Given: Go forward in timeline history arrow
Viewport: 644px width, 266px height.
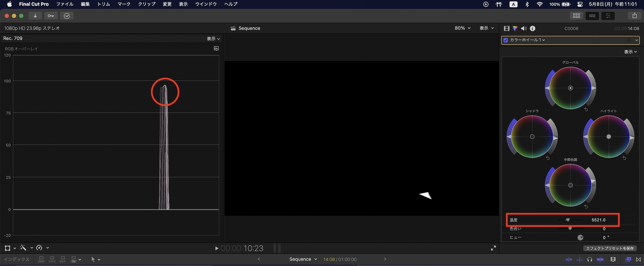Looking at the screenshot, I should point(385,259).
